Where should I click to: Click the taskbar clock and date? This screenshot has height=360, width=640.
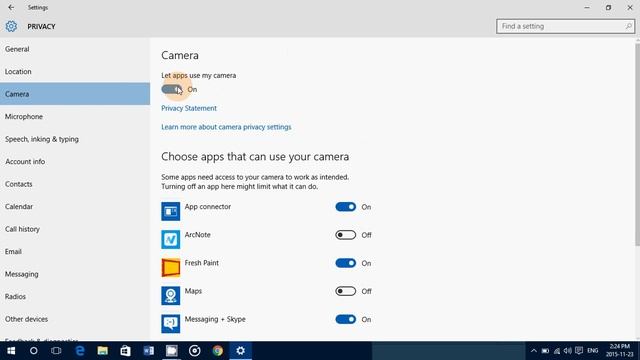click(x=620, y=351)
